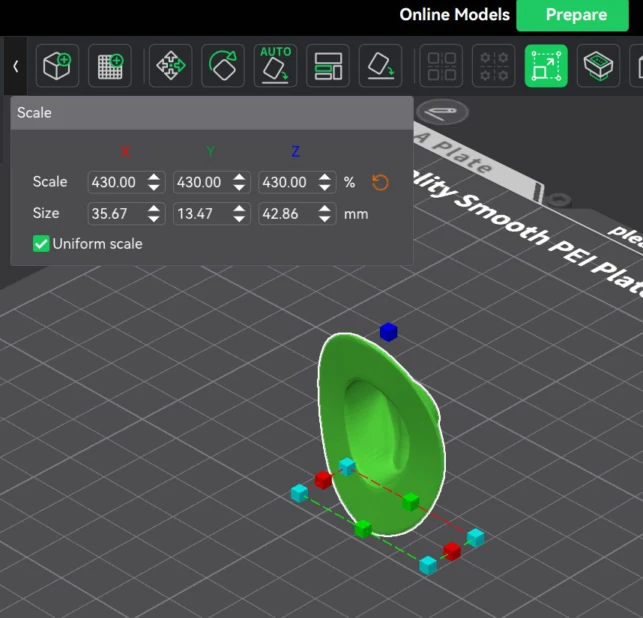Decrease Z Size with down arrow

[x=324, y=219]
